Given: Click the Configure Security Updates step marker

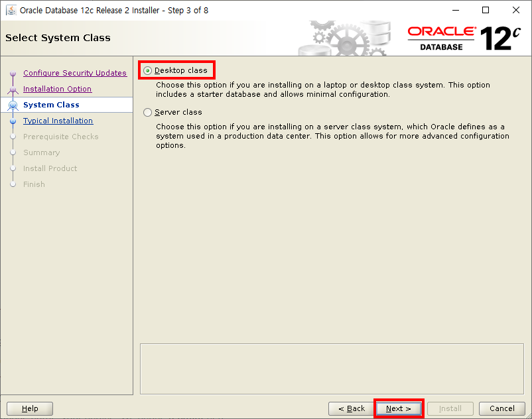Looking at the screenshot, I should [x=13, y=73].
